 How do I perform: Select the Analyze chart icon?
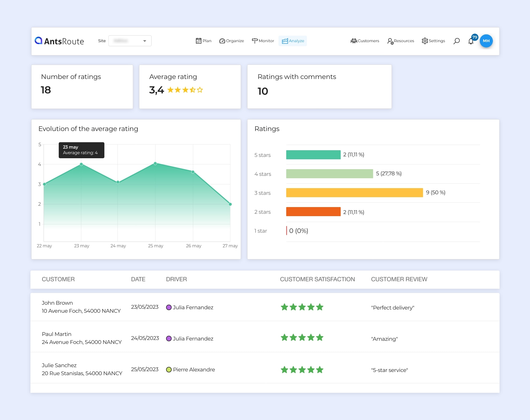point(285,41)
